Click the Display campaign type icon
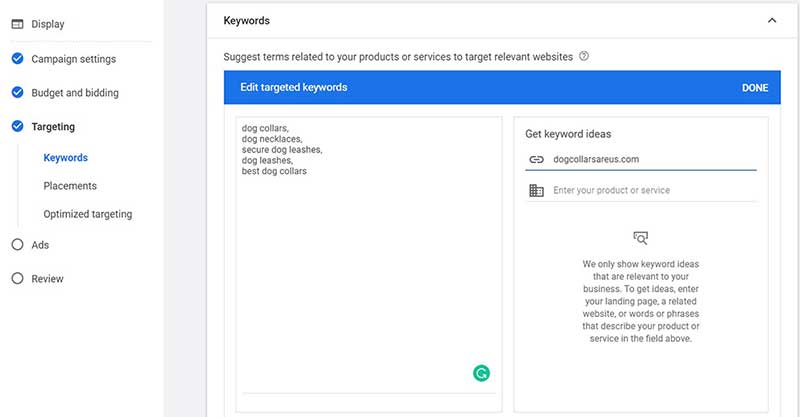This screenshot has height=417, width=800. tap(17, 24)
